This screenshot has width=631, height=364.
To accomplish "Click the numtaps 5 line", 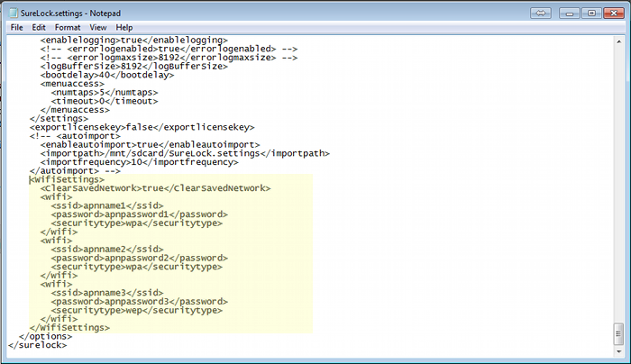I will tap(105, 93).
